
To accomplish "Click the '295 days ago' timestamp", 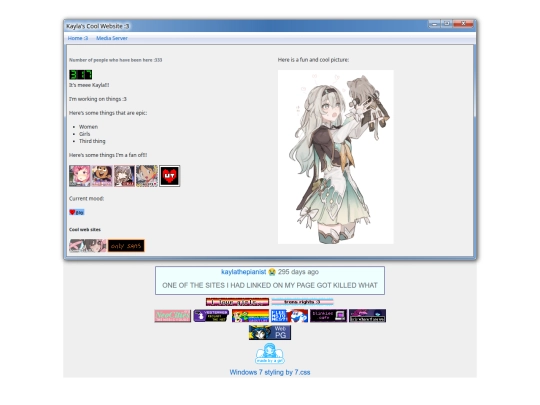I will [x=298, y=272].
